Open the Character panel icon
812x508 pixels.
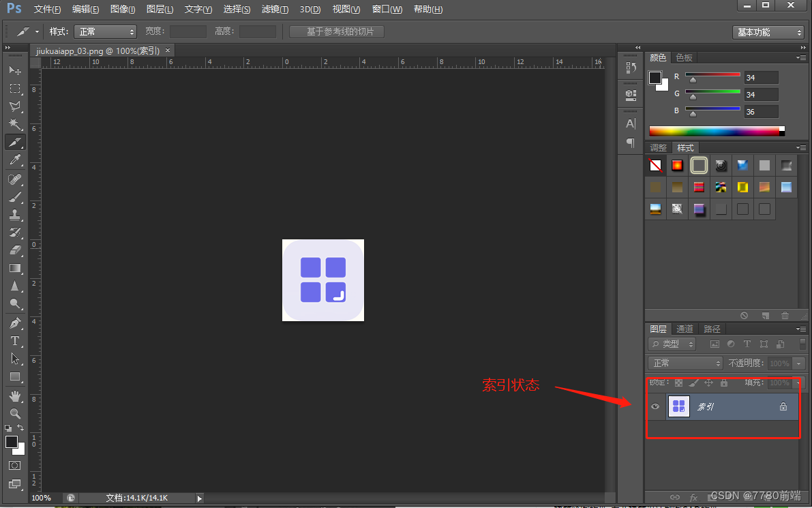click(631, 124)
